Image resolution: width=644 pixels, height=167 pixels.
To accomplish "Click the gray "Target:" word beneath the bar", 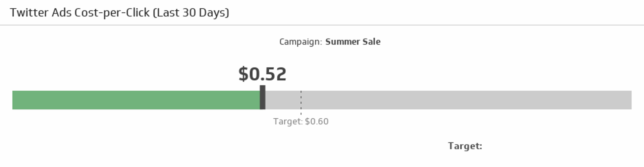I will [288, 121].
